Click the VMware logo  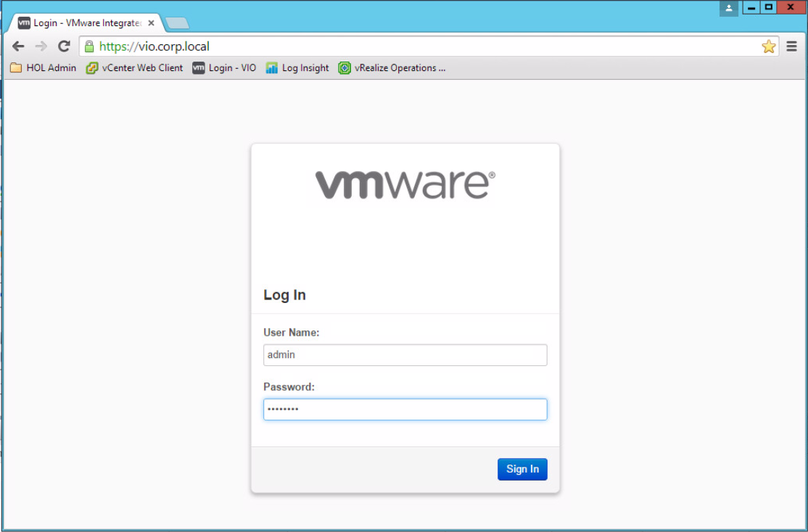[x=405, y=186]
